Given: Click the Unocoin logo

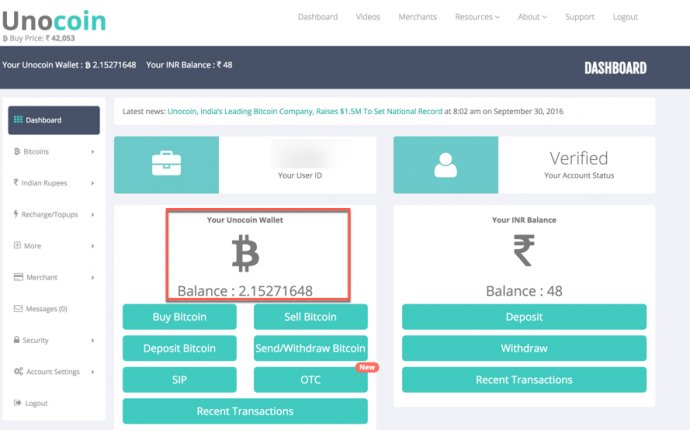Looking at the screenshot, I should (x=54, y=21).
